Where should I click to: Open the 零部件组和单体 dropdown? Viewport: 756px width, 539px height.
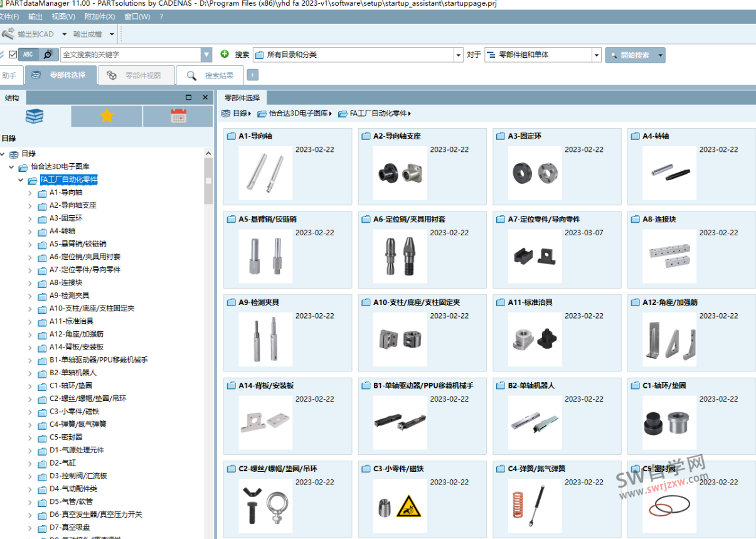coord(596,55)
